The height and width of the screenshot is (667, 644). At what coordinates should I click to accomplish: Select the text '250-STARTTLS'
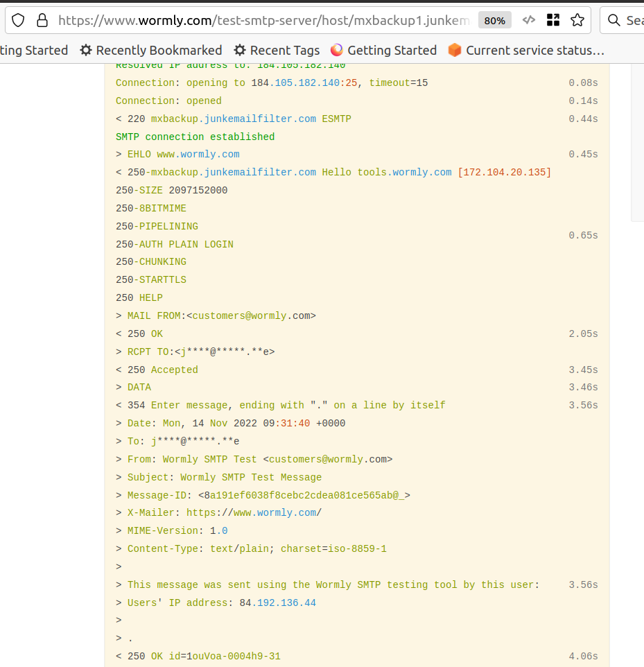[151, 280]
